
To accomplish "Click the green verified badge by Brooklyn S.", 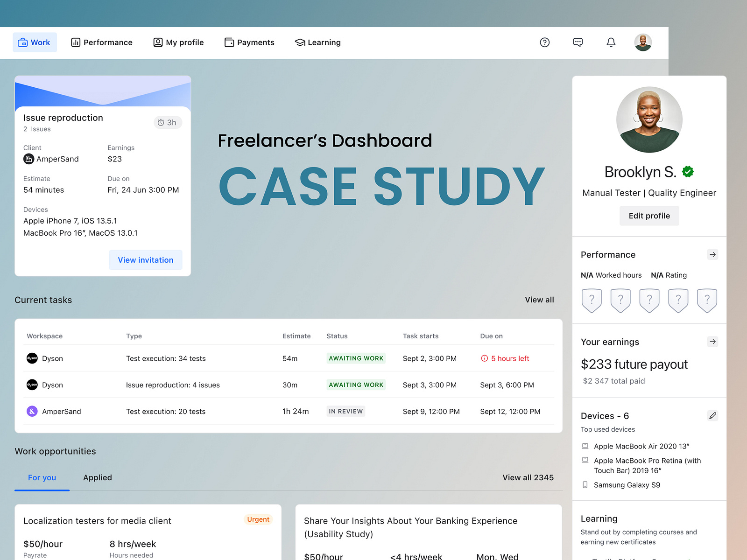I will (688, 172).
